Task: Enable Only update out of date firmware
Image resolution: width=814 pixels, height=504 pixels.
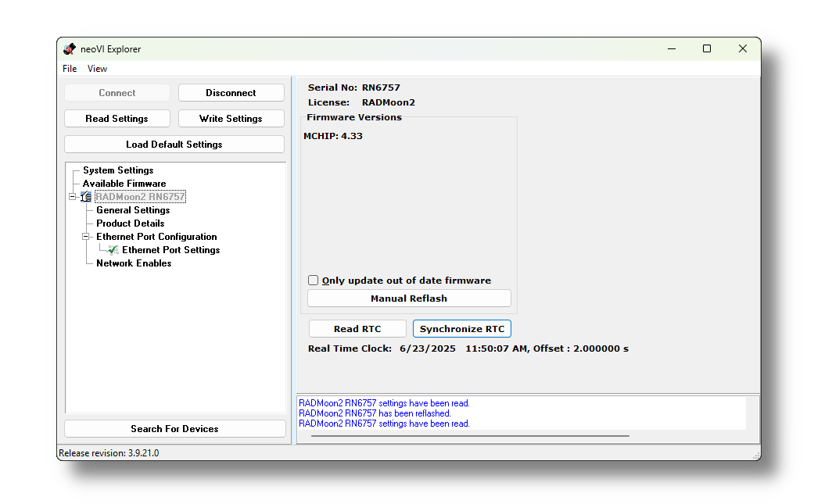Action: point(314,281)
